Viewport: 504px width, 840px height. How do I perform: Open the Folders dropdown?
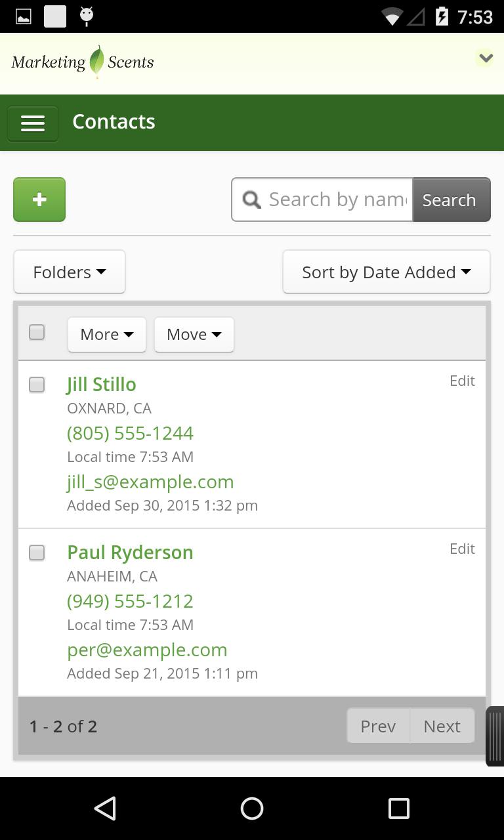(x=70, y=272)
